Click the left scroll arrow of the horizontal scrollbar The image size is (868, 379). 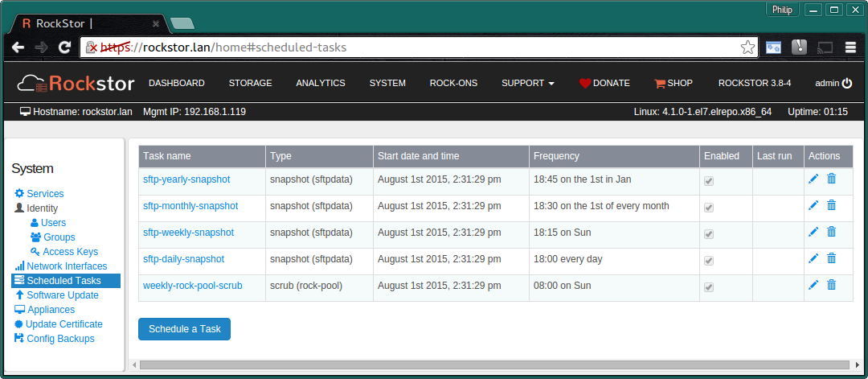(x=134, y=365)
